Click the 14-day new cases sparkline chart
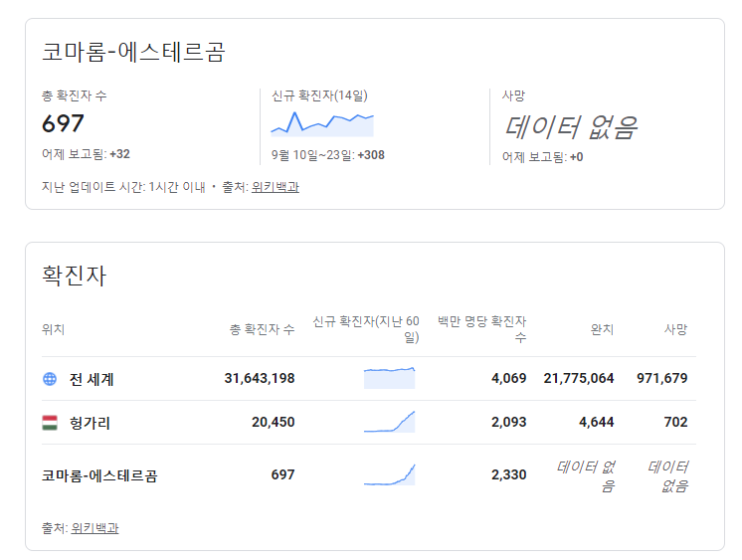This screenshot has height=560, width=742. pos(322,124)
